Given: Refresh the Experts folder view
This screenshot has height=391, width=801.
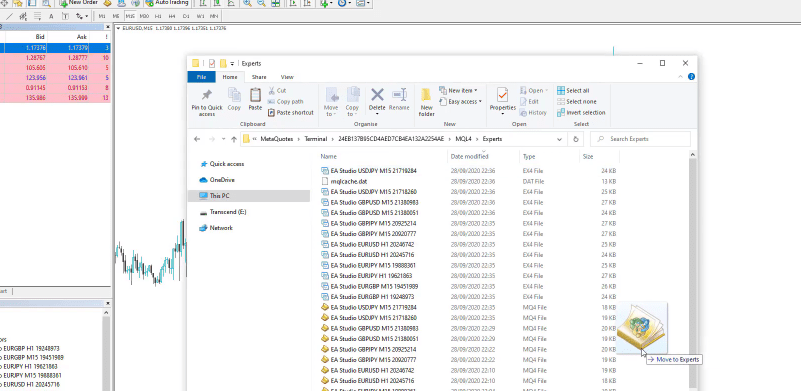Looking at the screenshot, I should click(576, 139).
